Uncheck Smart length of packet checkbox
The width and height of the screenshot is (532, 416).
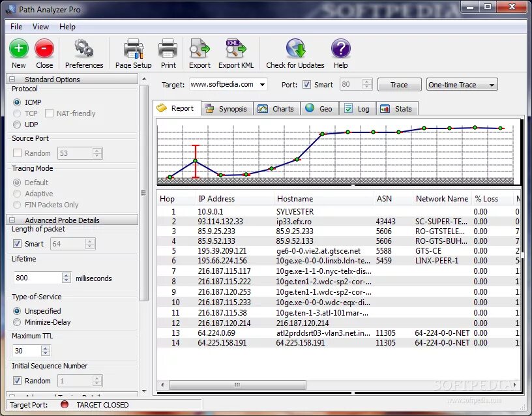click(17, 244)
